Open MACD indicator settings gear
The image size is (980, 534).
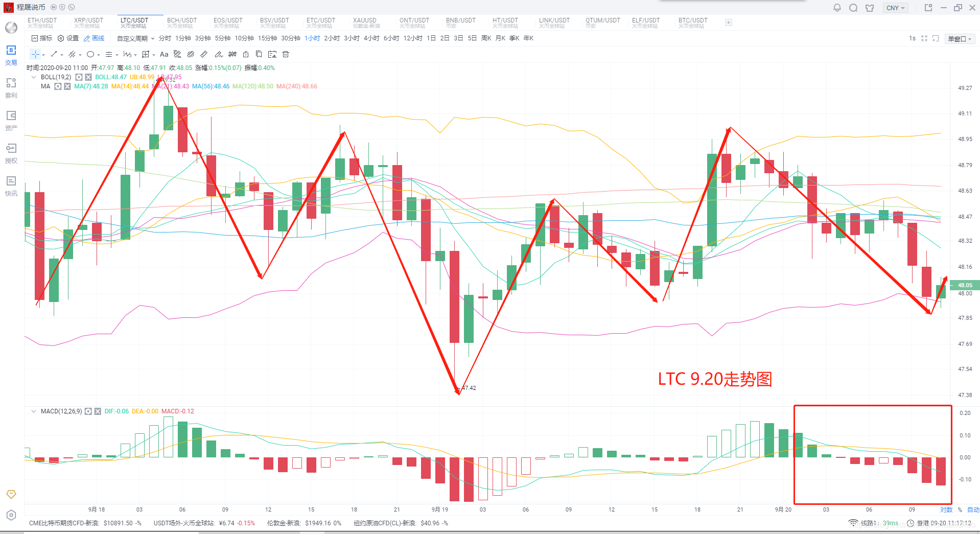coord(88,411)
